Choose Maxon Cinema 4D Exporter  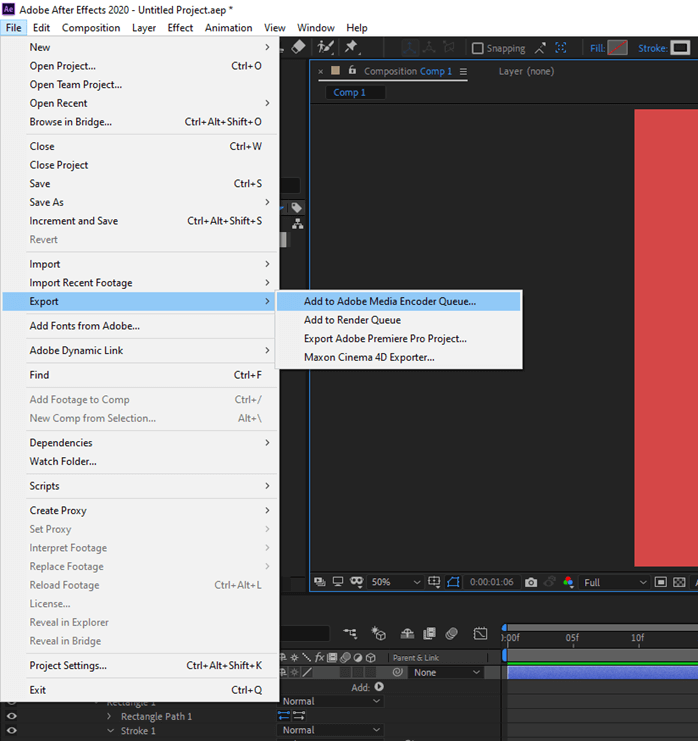(x=398, y=357)
